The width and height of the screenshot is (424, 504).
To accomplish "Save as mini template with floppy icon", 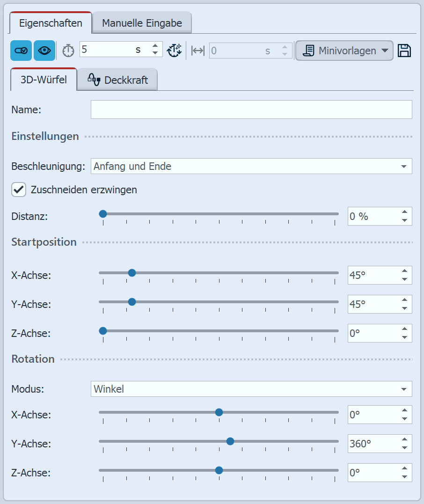I will (x=404, y=51).
